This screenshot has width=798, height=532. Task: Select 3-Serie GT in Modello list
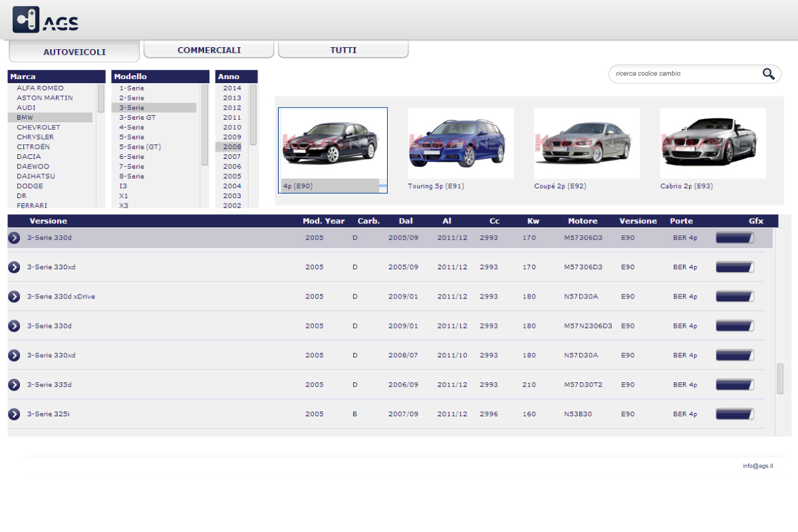[137, 117]
